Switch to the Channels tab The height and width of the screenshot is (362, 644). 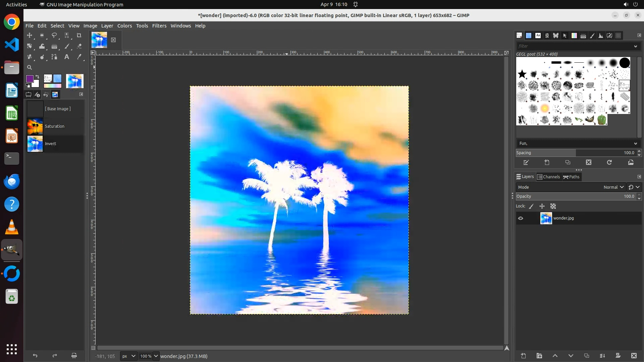[x=549, y=177]
